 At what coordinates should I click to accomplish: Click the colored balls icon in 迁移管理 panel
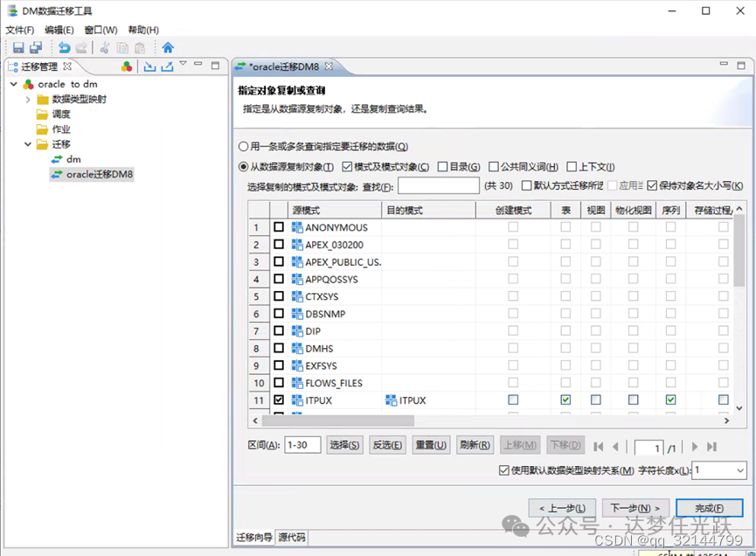pos(127,66)
